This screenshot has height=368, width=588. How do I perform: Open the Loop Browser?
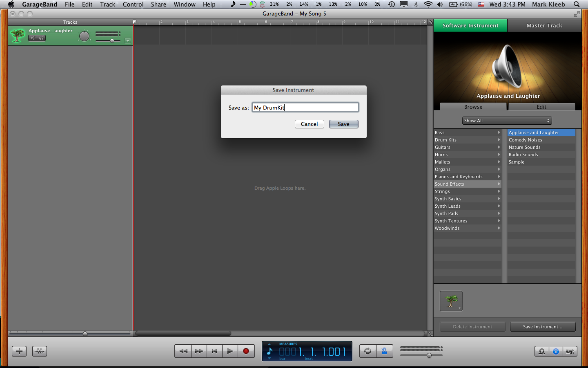542,351
